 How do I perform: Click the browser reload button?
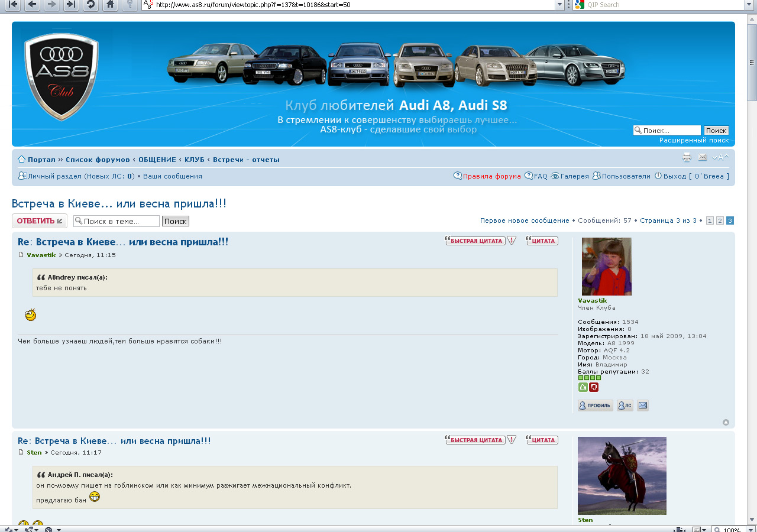pos(90,5)
